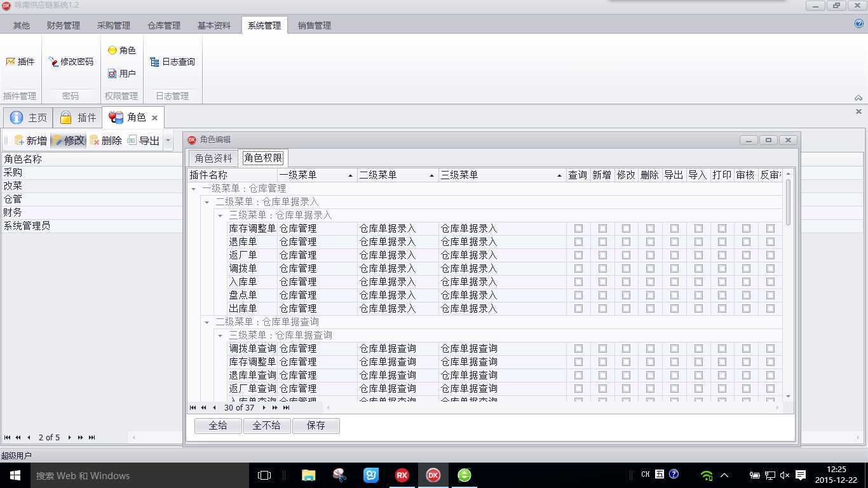Screen dimensions: 868x488
Task: Collapse the 二级菜单：仓库单据录入 group
Action: pos(207,202)
